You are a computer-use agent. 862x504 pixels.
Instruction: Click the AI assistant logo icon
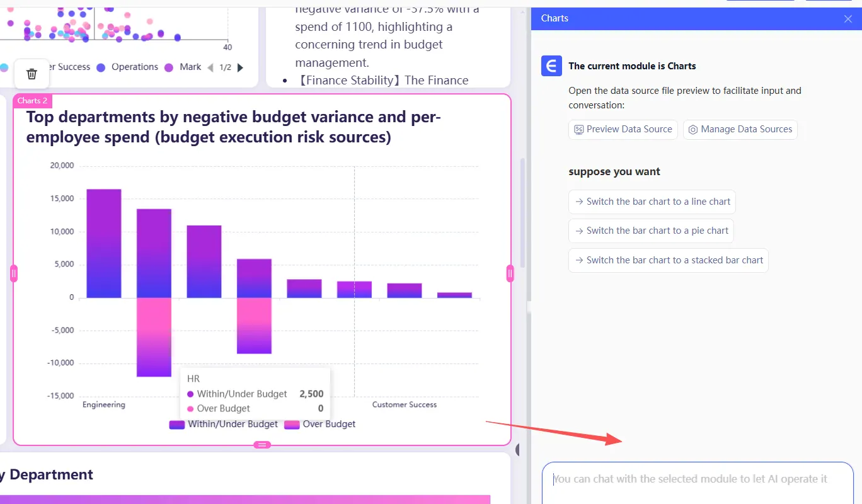[551, 66]
